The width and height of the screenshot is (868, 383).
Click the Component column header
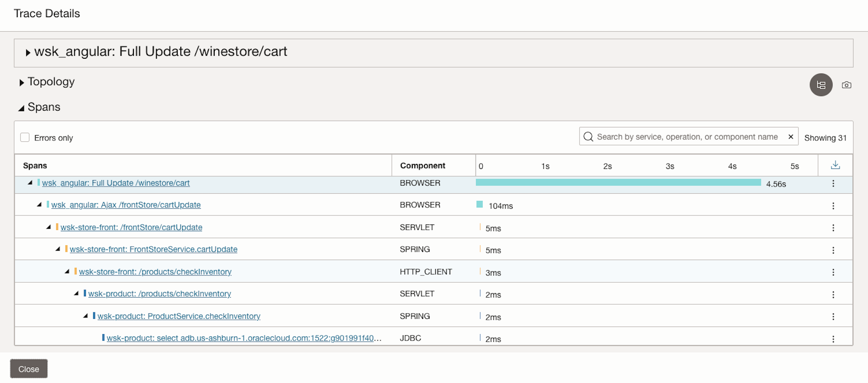[x=422, y=166]
